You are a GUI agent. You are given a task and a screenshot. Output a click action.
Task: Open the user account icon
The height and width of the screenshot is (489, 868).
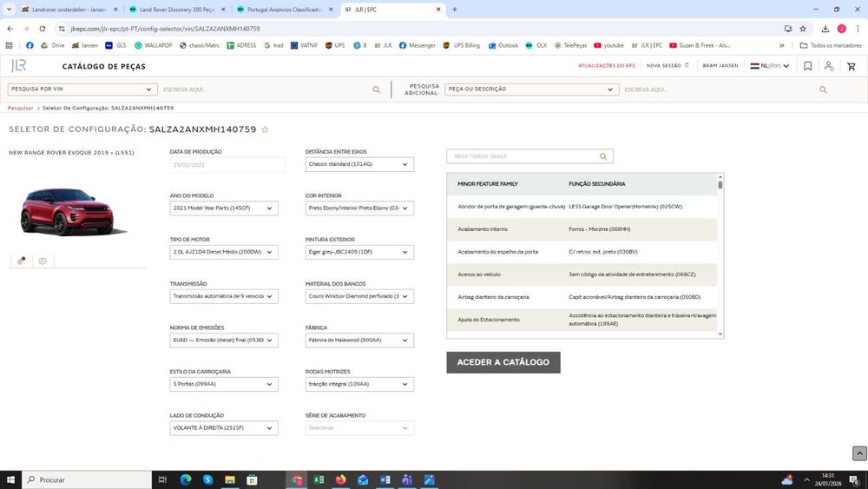point(829,66)
